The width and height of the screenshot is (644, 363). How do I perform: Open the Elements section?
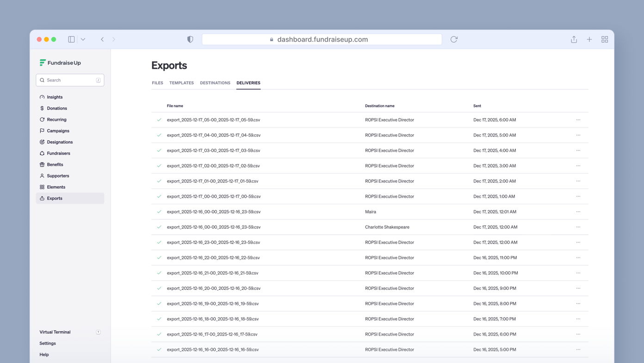55,187
